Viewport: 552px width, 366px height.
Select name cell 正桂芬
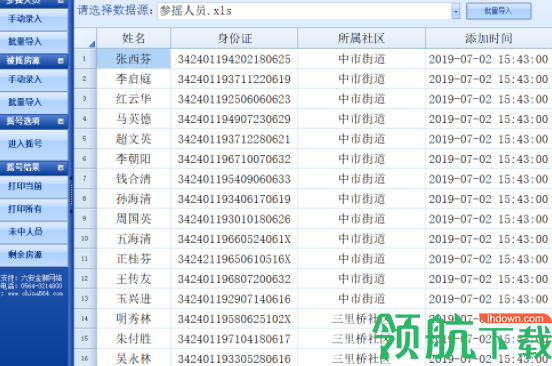[134, 259]
